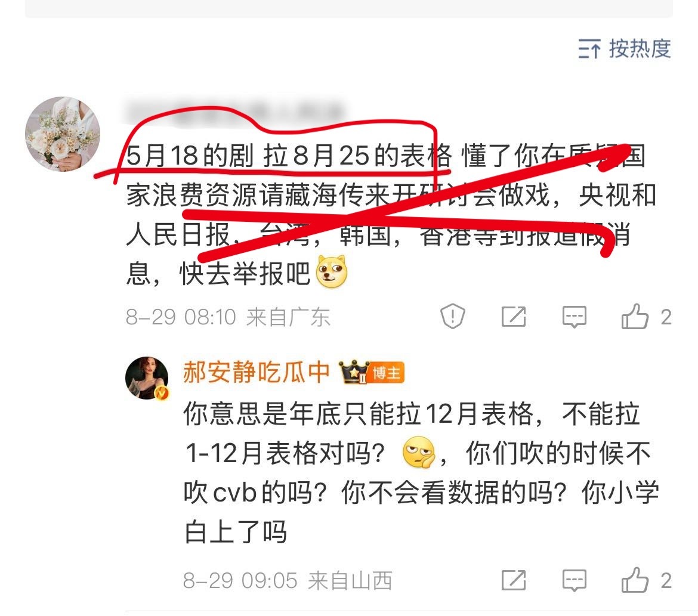Click the crown membership badge icon
This screenshot has height=616, width=698.
pyautogui.click(x=354, y=372)
